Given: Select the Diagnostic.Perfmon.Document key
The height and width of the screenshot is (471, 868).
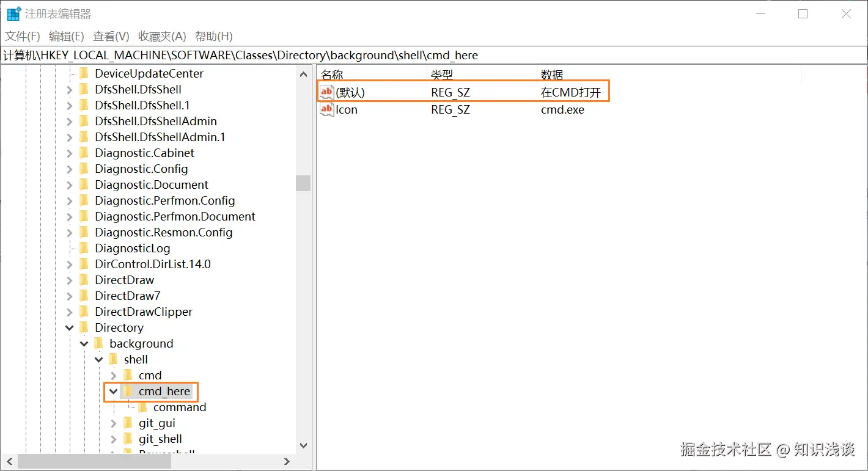Looking at the screenshot, I should coord(175,216).
